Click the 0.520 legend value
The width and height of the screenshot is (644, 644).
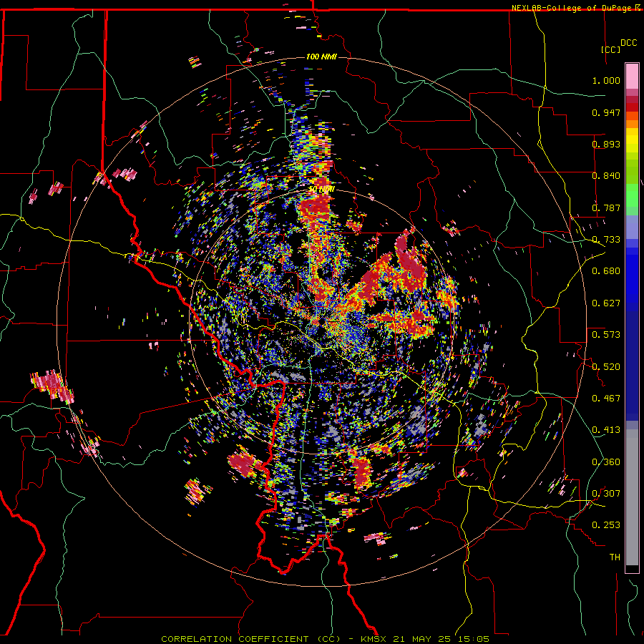click(x=606, y=367)
